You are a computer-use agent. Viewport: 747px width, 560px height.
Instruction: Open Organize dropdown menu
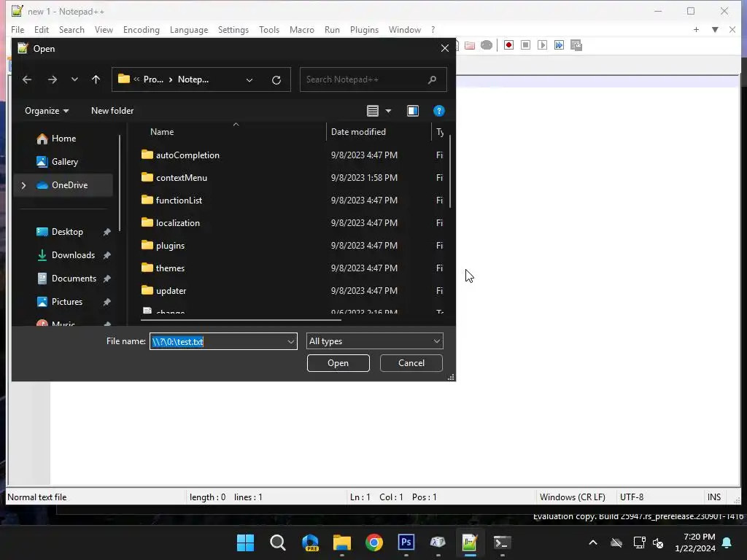pyautogui.click(x=47, y=111)
